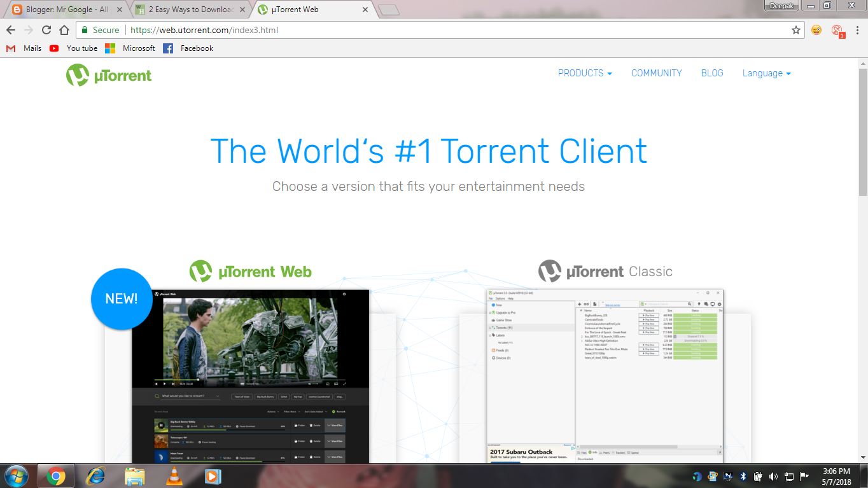Click the Chrome icon in the taskbar
Screen dimensions: 868x488
pos(55,476)
